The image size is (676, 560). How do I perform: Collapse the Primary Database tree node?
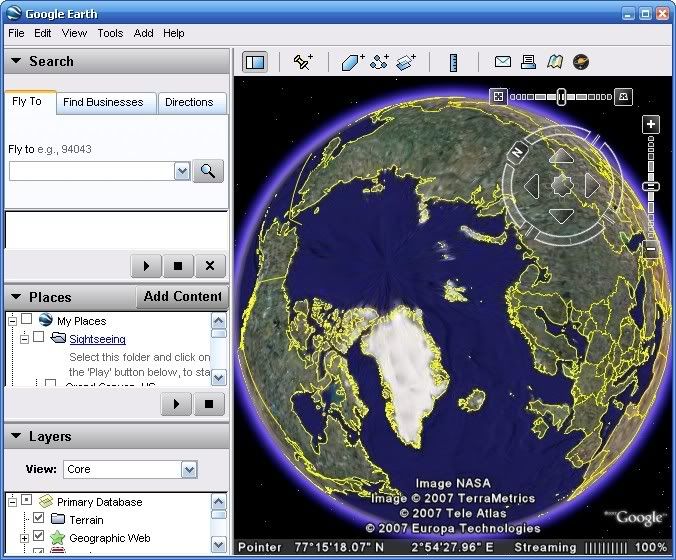tap(13, 502)
